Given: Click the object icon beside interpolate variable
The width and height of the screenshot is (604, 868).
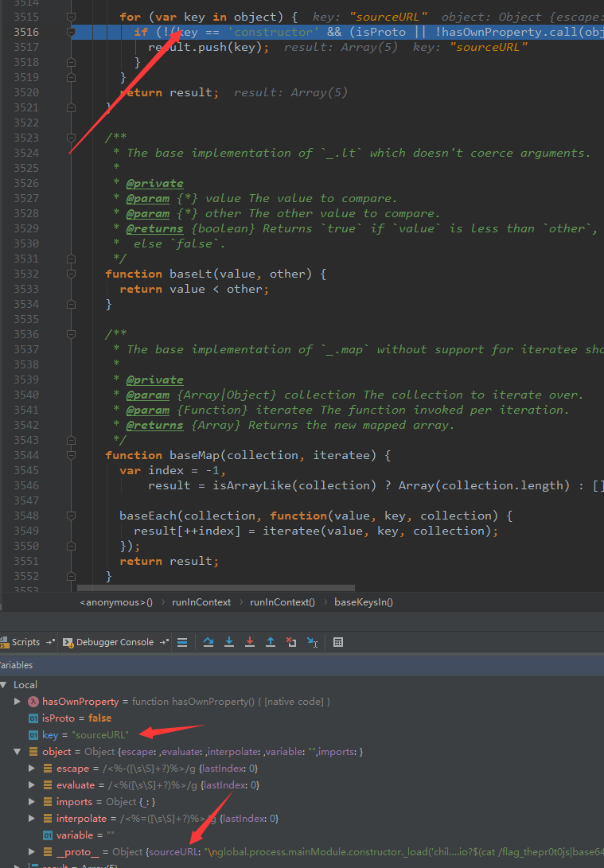Looking at the screenshot, I should pyautogui.click(x=48, y=818).
